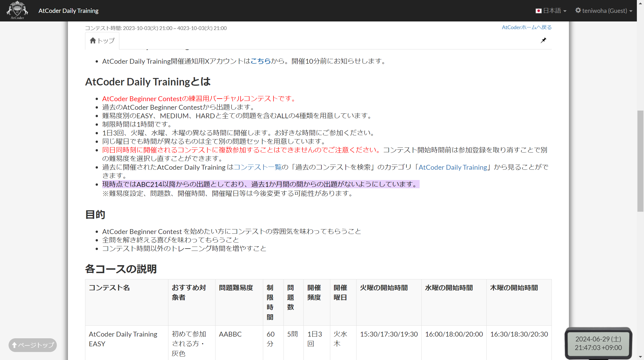Click the pushpin icon near the top right
Image resolution: width=644 pixels, height=360 pixels.
pyautogui.click(x=544, y=40)
